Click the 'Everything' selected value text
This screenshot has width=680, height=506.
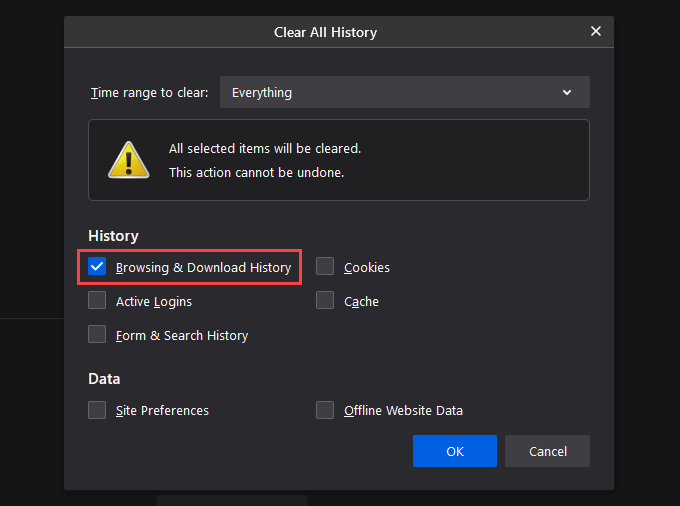[262, 92]
